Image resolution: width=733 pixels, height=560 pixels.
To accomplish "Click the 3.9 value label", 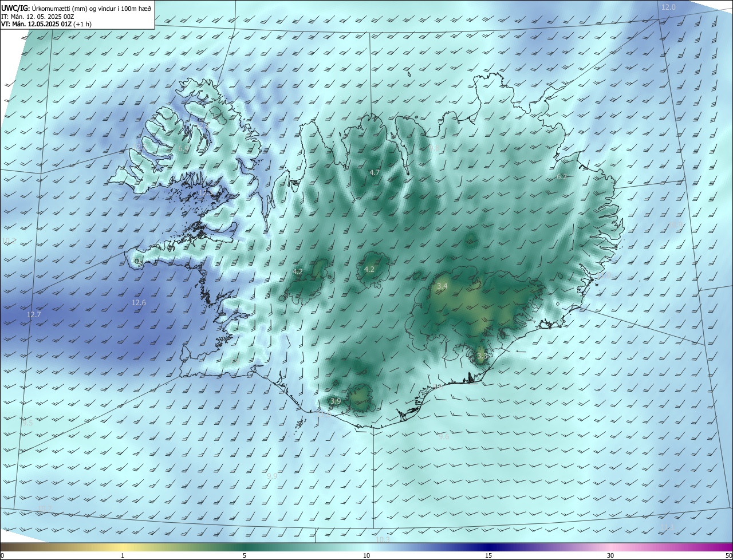I will (336, 401).
